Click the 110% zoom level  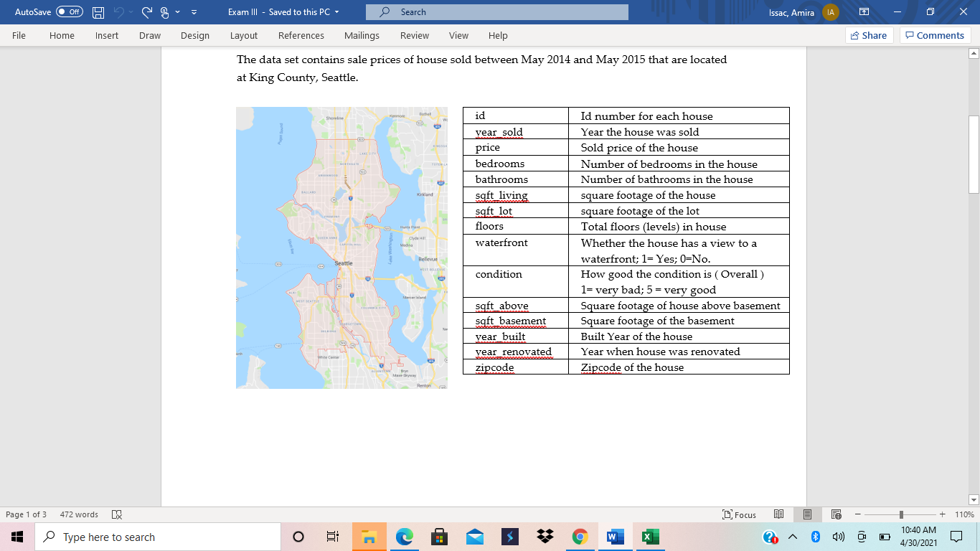pyautogui.click(x=964, y=514)
